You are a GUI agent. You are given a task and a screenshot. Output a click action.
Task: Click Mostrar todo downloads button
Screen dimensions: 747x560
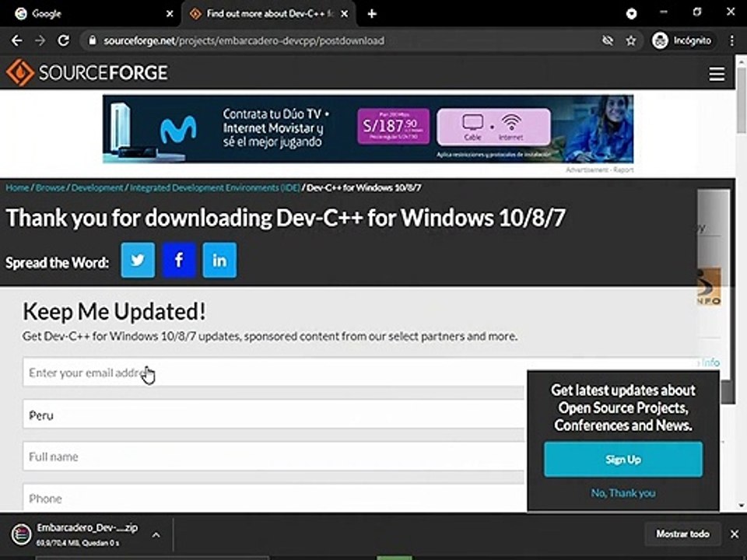[682, 534]
